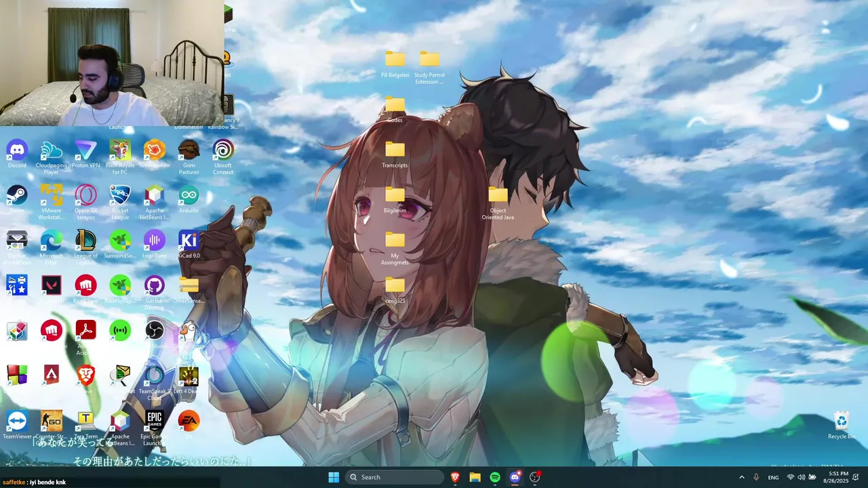Select the Epic Games Launcher icon

coord(155,428)
